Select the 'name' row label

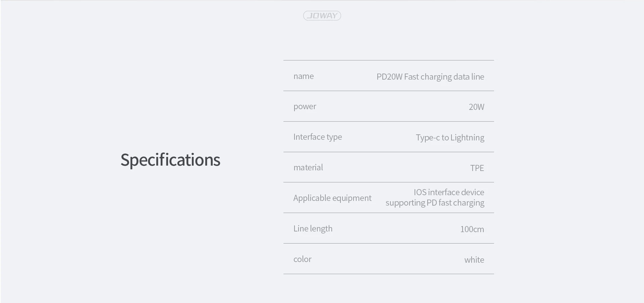pos(304,76)
